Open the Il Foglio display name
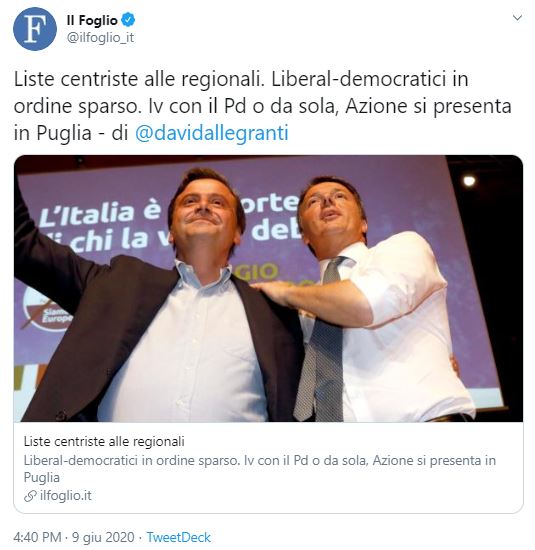Viewport: 535px width, 550px height. tap(92, 20)
